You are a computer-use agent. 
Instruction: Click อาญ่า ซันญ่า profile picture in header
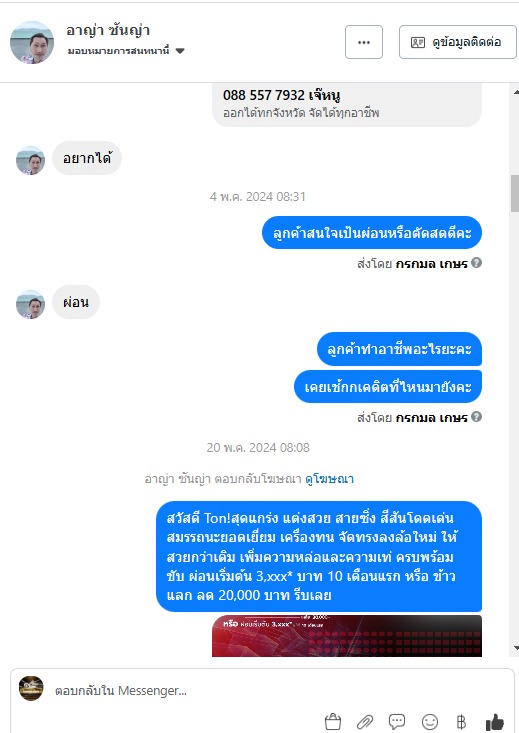(32, 42)
